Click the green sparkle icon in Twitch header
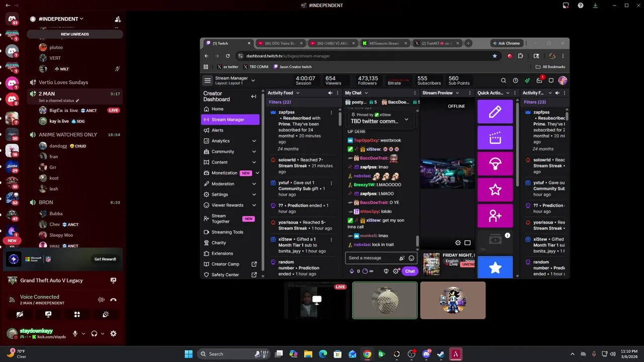Screen dimensions: 644x362 pos(527,80)
